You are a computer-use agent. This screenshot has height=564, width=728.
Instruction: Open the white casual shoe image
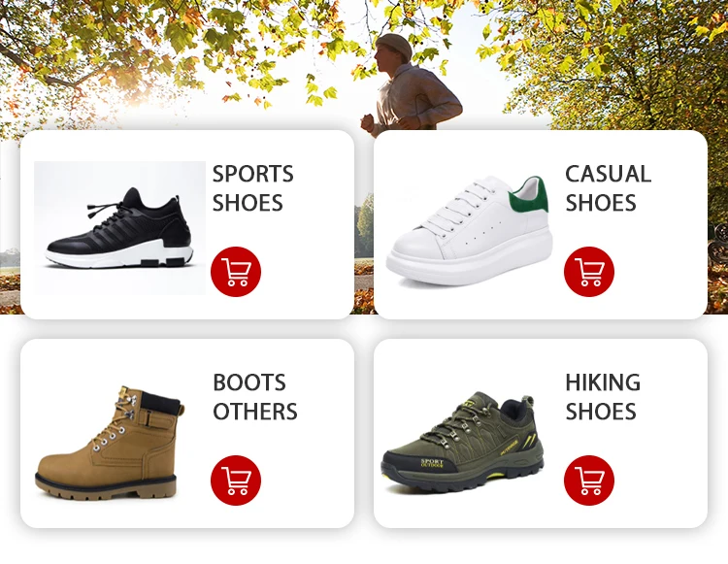pyautogui.click(x=470, y=230)
